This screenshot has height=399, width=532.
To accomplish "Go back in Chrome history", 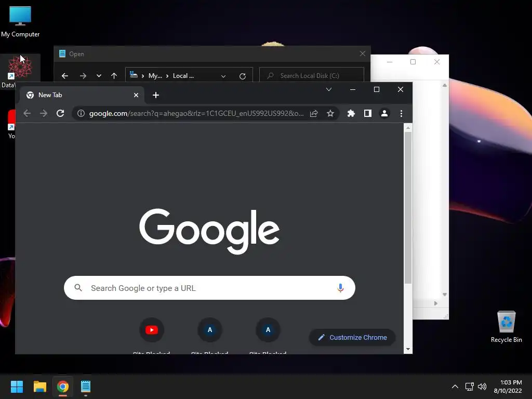I will point(27,113).
